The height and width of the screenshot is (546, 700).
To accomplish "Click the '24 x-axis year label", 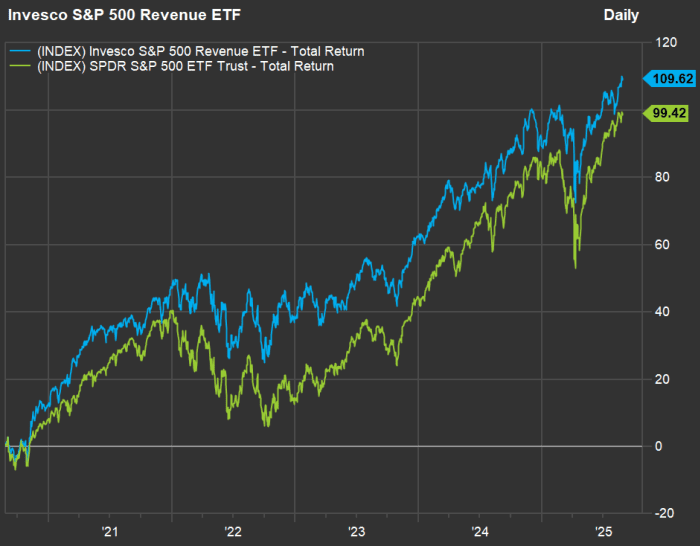I will pyautogui.click(x=480, y=531).
